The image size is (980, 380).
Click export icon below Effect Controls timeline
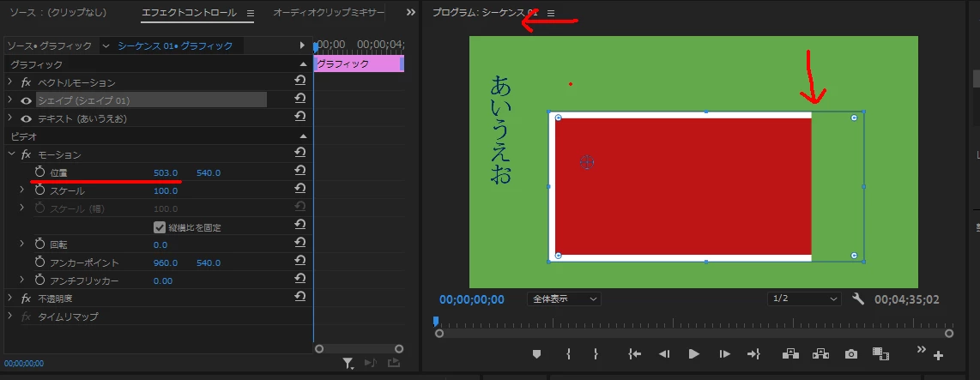(x=393, y=363)
